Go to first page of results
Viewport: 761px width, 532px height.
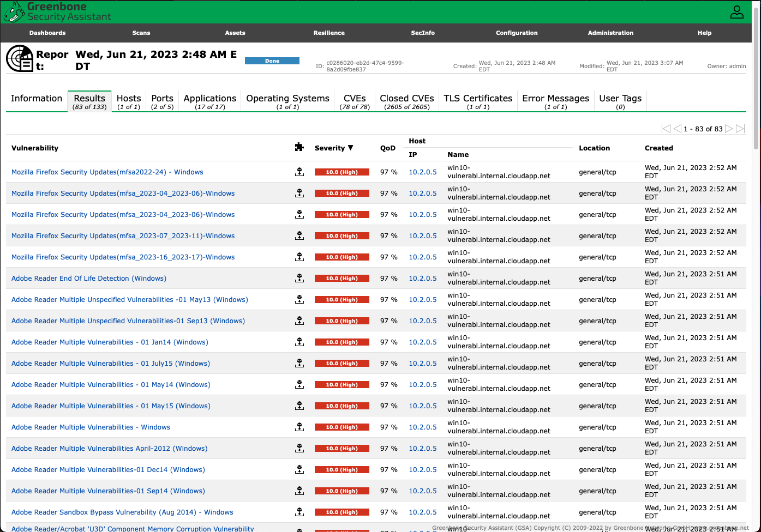[666, 129]
